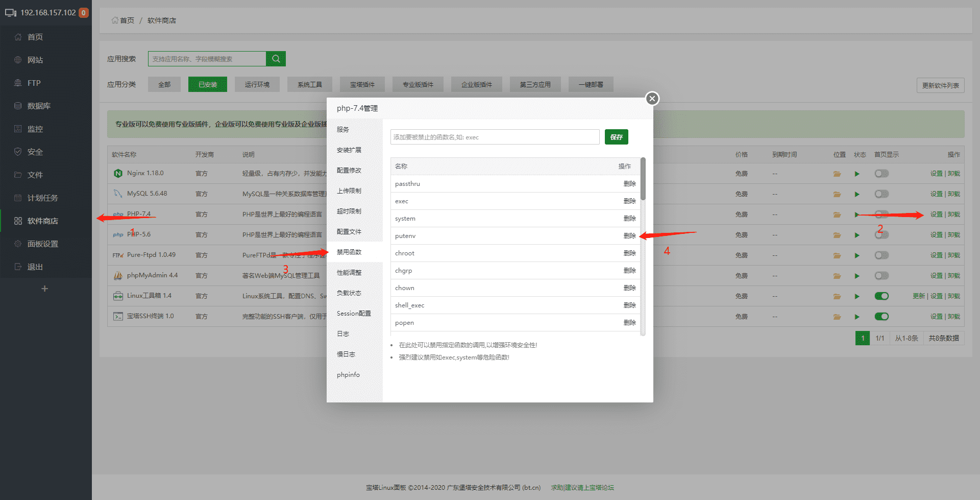Click 更新软件列表 button
The height and width of the screenshot is (500, 980).
click(941, 85)
